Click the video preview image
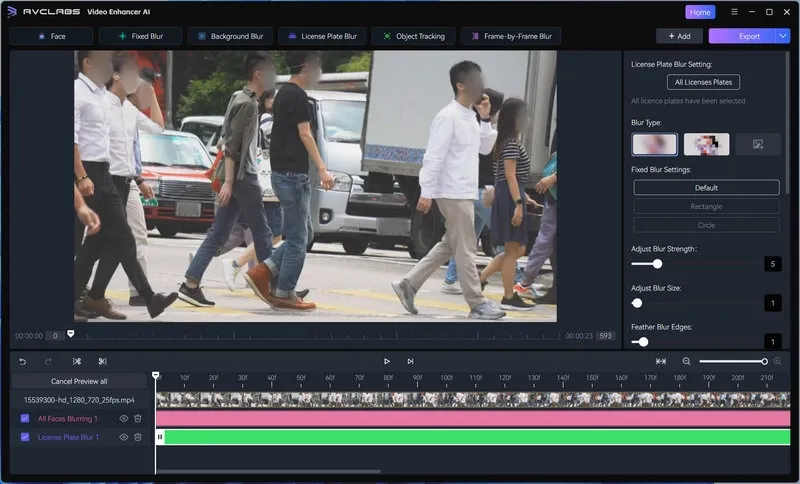This screenshot has width=800, height=484. pyautogui.click(x=315, y=186)
